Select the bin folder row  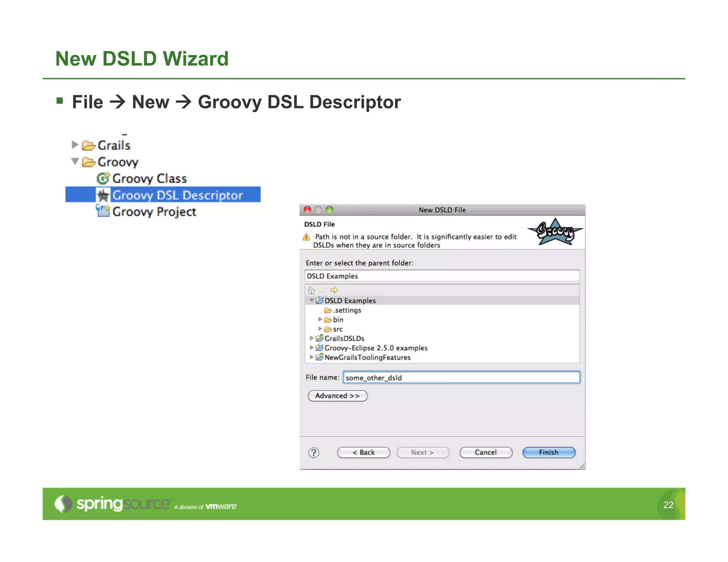(x=338, y=320)
